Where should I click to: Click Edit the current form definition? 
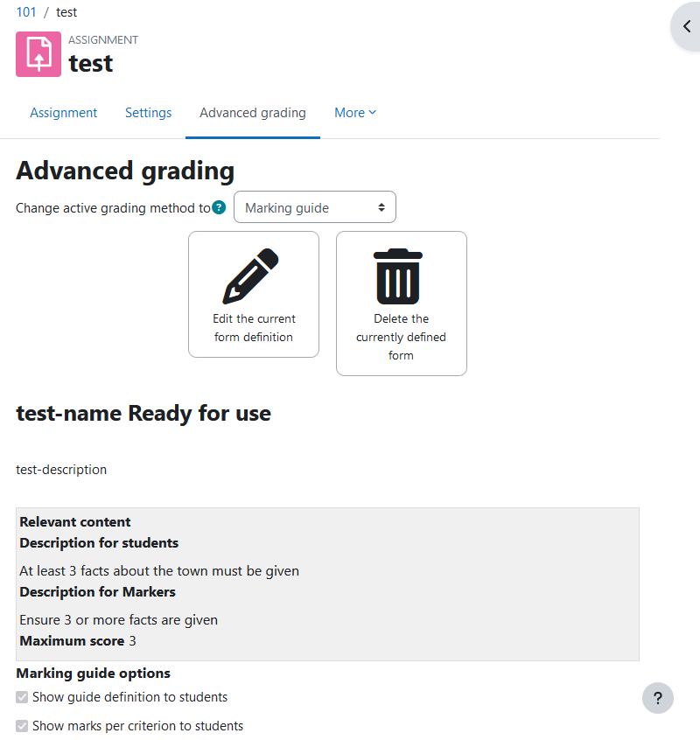254,295
